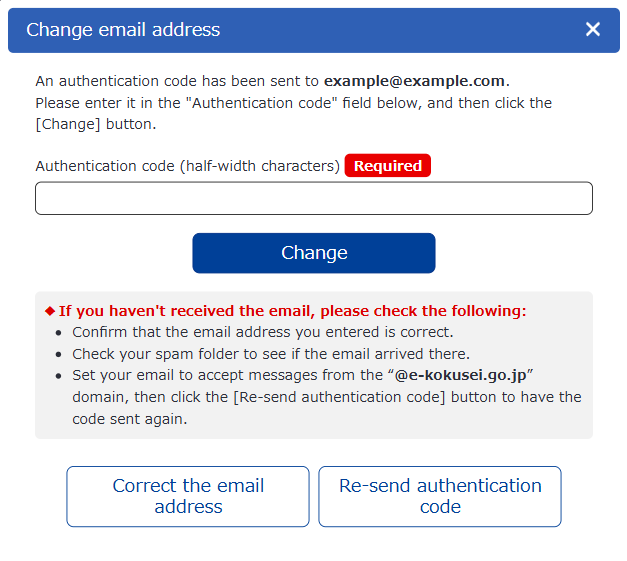Click the "[Change] button." instruction text
Viewport: 627px width, 561px height.
click(x=96, y=125)
